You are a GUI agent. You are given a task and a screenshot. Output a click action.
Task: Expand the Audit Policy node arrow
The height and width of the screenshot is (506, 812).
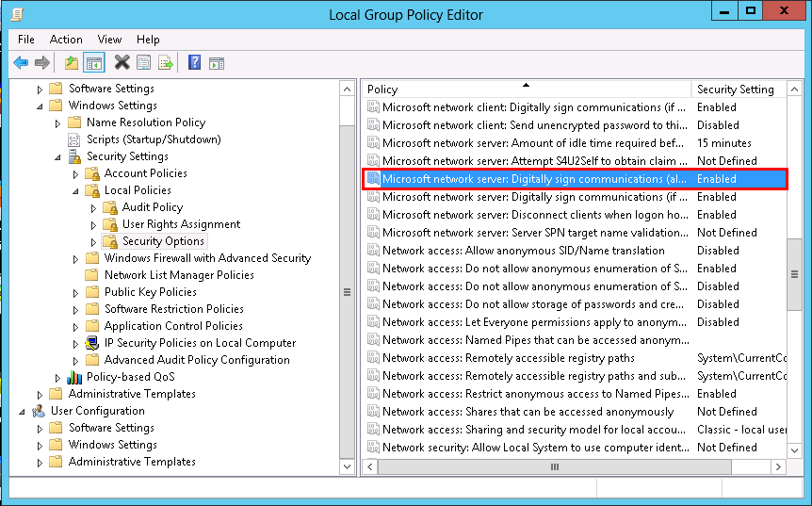94,208
